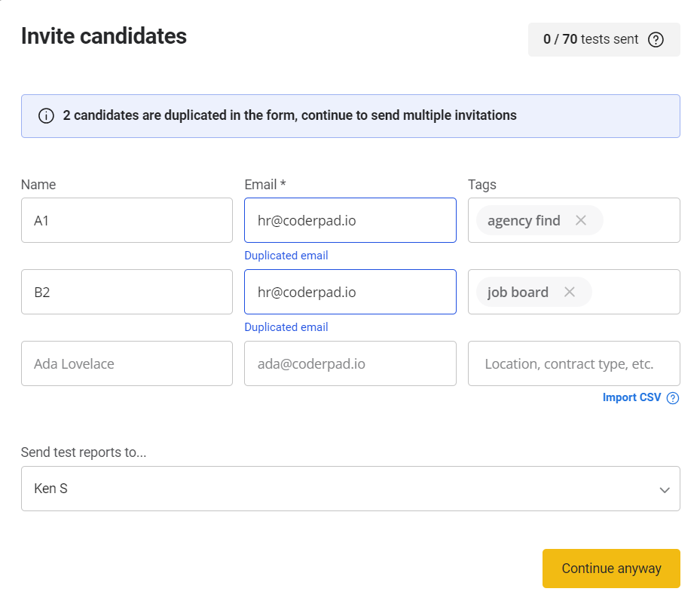700x610 pixels.
Task: Click the Name field containing B2
Action: (127, 292)
